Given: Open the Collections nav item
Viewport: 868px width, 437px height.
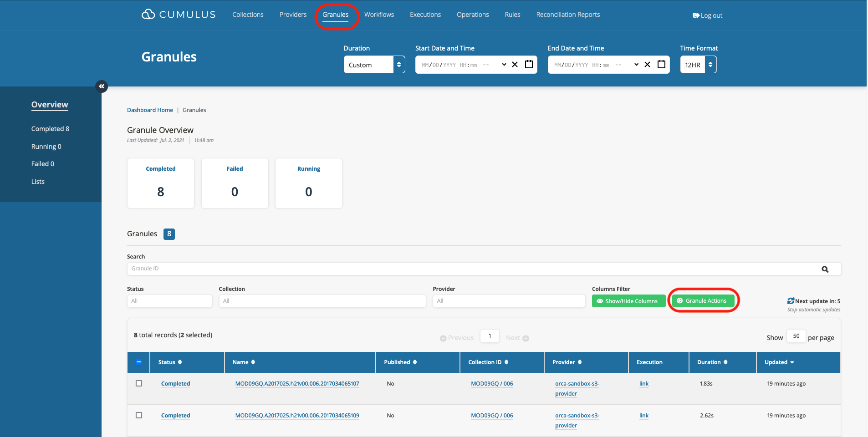Looking at the screenshot, I should click(x=248, y=15).
